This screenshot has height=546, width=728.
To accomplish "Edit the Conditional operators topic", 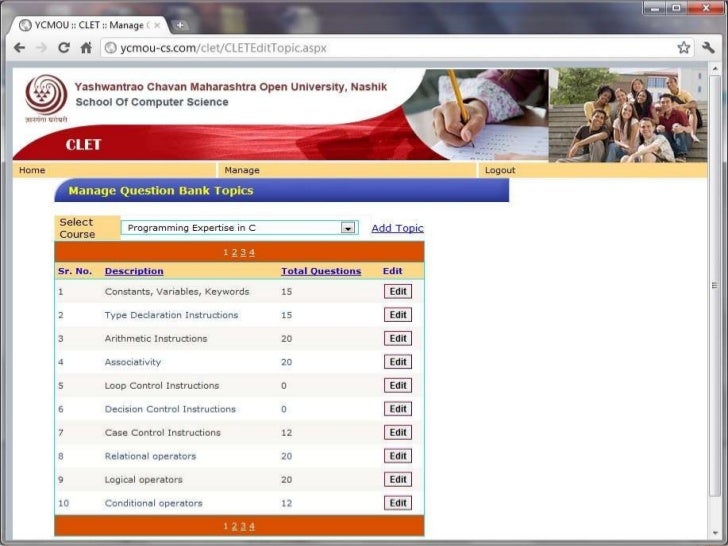I will point(398,503).
